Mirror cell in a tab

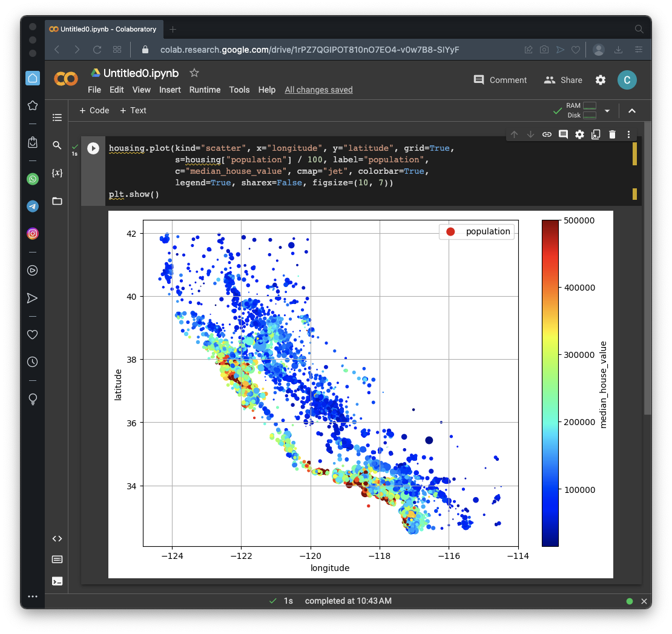[x=596, y=134]
